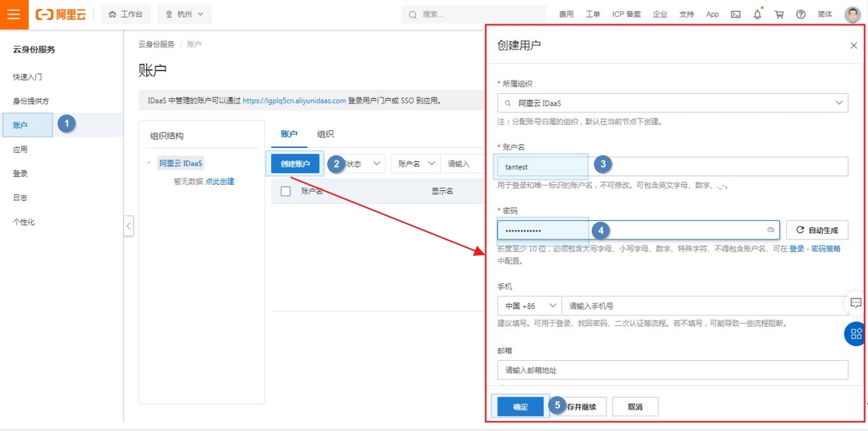Switch to the 组织 tab
The width and height of the screenshot is (868, 431).
[x=325, y=134]
